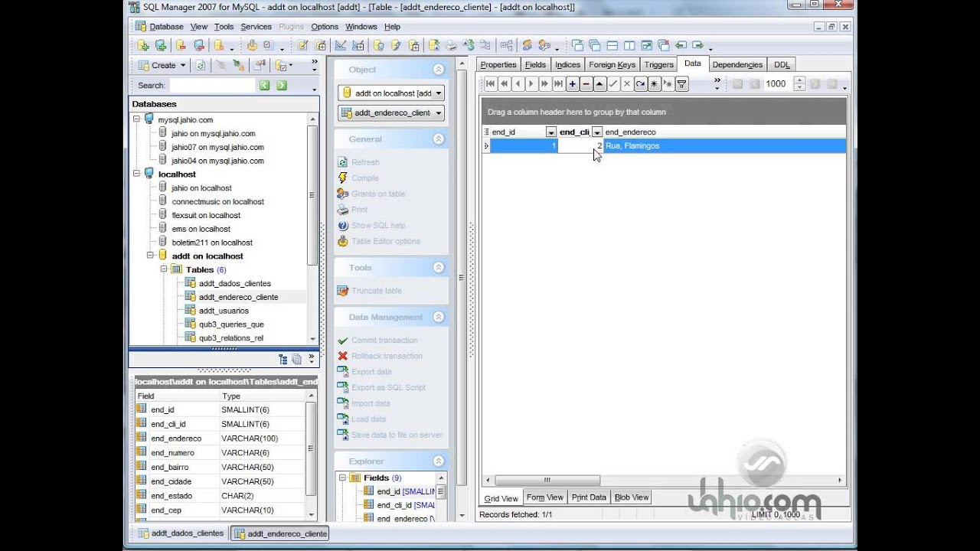
Task: Open the end_cli_id column filter dropdown
Action: click(597, 132)
